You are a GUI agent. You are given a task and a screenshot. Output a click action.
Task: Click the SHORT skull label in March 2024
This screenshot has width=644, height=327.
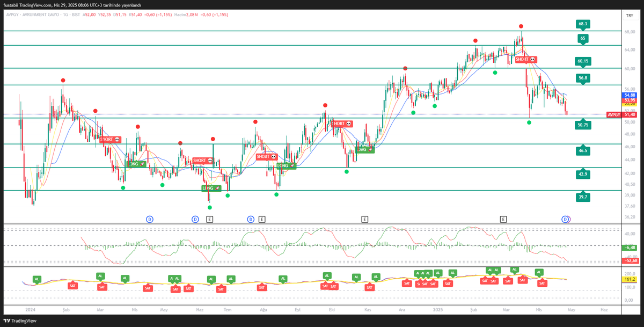[110, 139]
